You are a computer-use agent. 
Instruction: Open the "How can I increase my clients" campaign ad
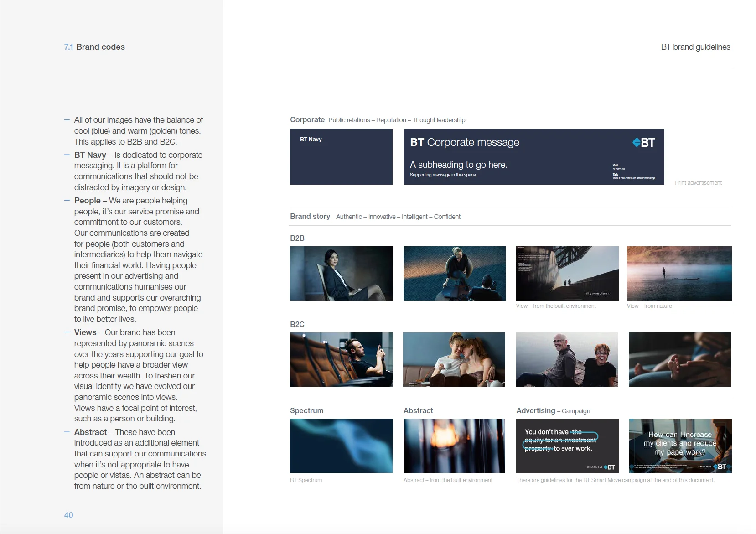coord(680,446)
